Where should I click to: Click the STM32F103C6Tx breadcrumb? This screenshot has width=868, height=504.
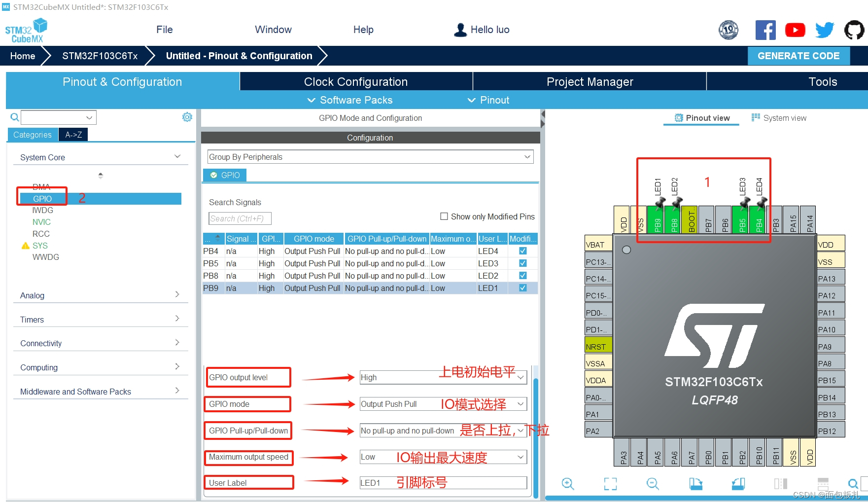(x=100, y=56)
